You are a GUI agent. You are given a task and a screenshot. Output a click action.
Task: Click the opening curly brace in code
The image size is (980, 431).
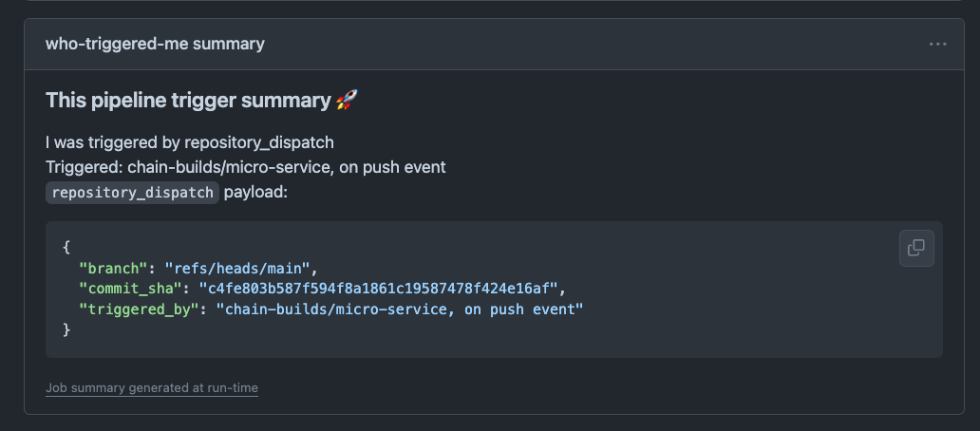66,247
